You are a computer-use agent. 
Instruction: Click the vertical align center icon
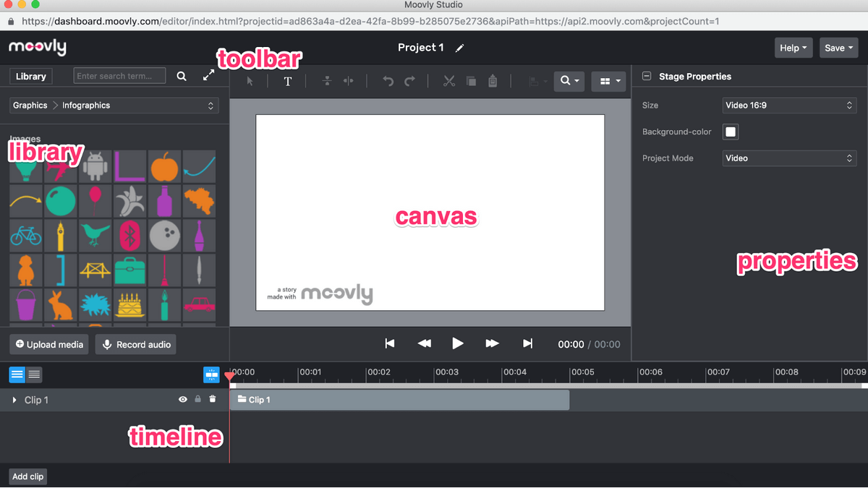coord(327,81)
